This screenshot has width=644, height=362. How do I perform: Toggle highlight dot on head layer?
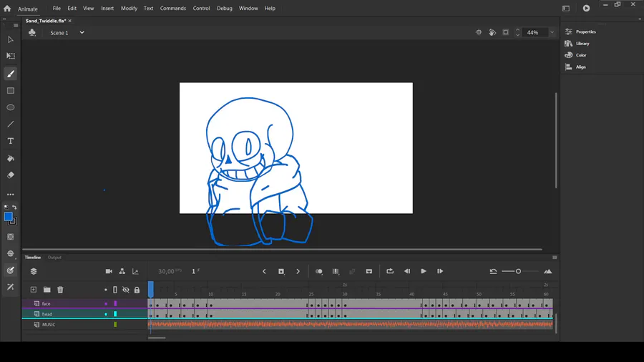pos(106,314)
